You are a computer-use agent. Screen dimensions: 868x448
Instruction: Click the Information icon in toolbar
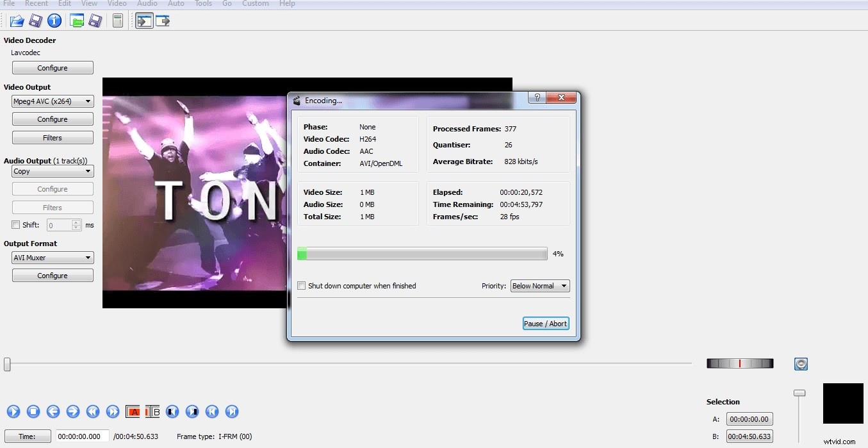coord(54,20)
